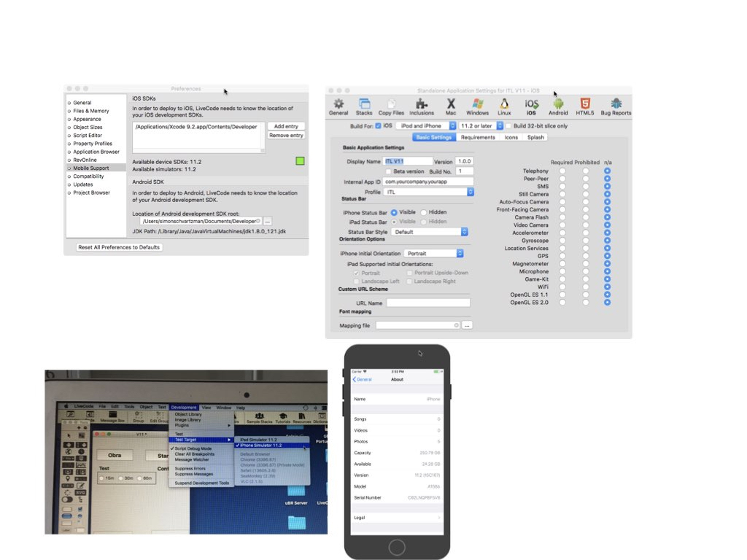This screenshot has height=560, width=747.
Task: Select Mobile Support in Preferences list
Action: pos(96,168)
